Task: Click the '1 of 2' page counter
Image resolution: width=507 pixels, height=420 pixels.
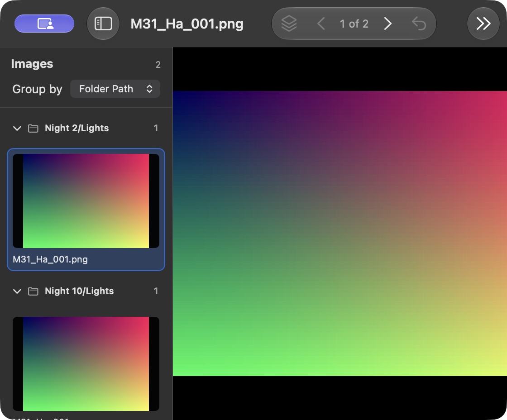Action: pos(354,24)
